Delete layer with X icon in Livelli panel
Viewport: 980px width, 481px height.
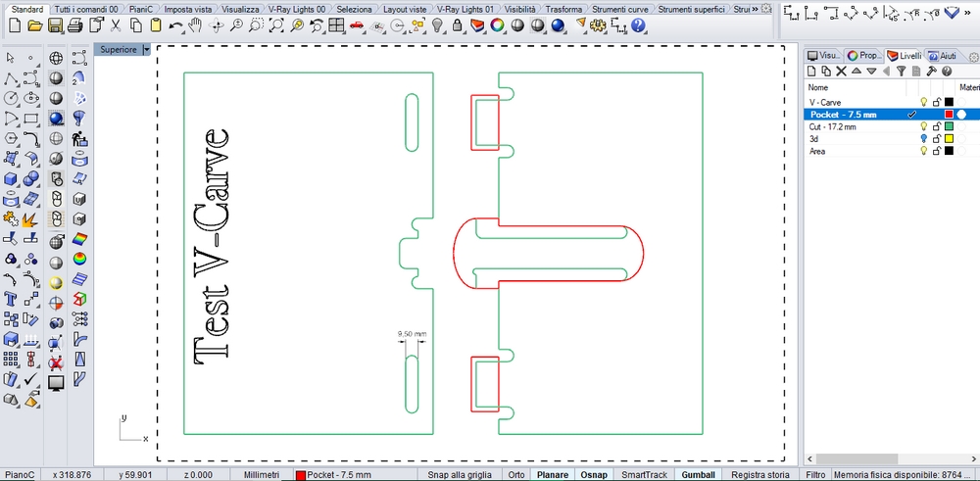pyautogui.click(x=841, y=72)
